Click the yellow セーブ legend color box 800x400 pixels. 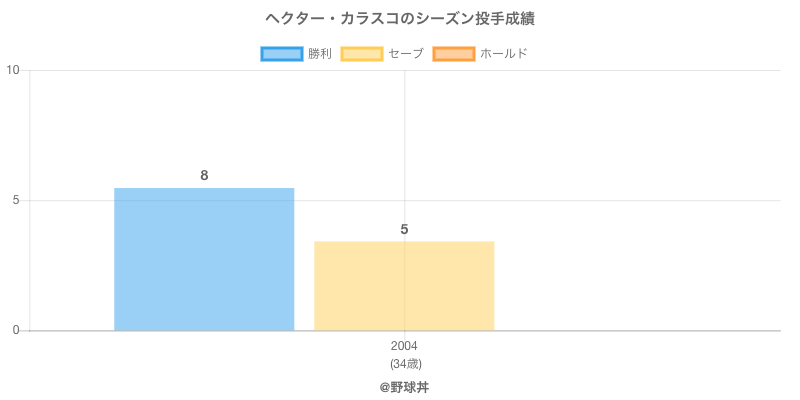(x=361, y=53)
